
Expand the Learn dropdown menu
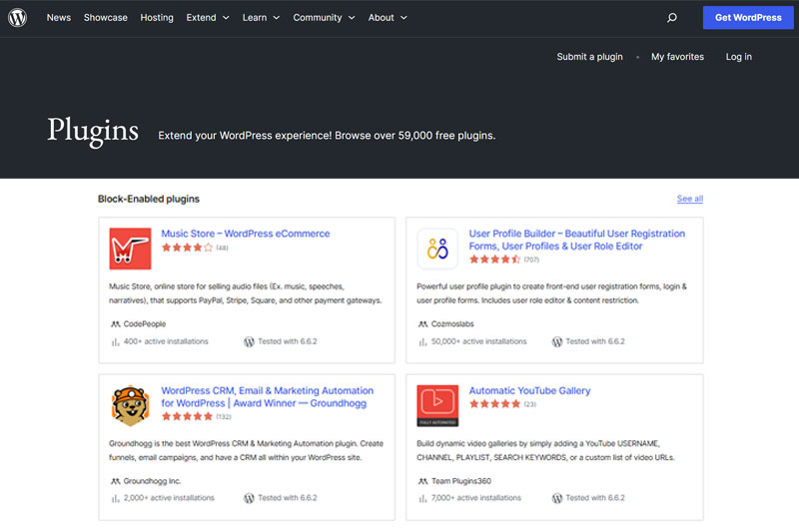pos(261,18)
